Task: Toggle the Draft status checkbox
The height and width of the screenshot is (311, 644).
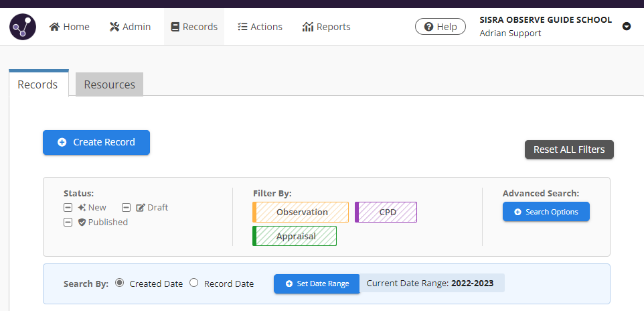Action: tap(127, 208)
